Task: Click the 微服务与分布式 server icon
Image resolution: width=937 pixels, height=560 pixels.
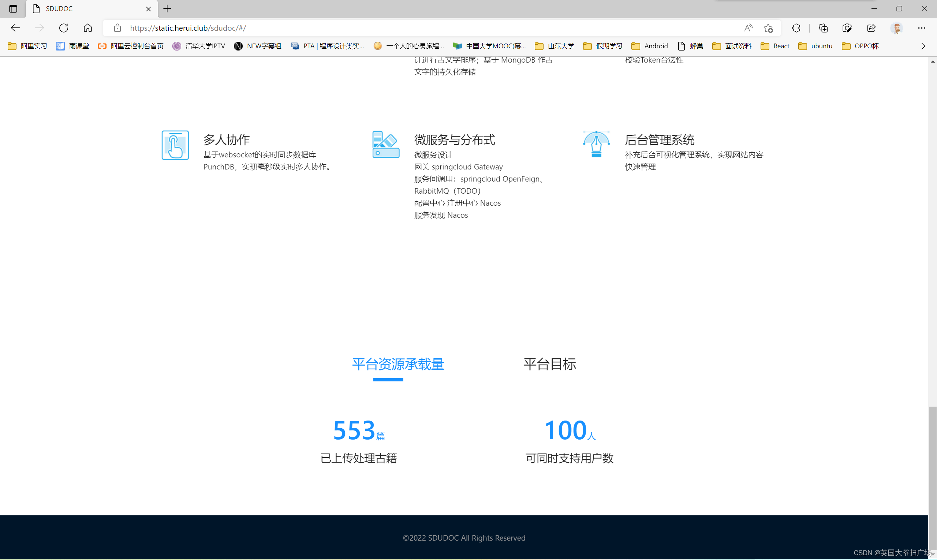Action: (x=386, y=145)
